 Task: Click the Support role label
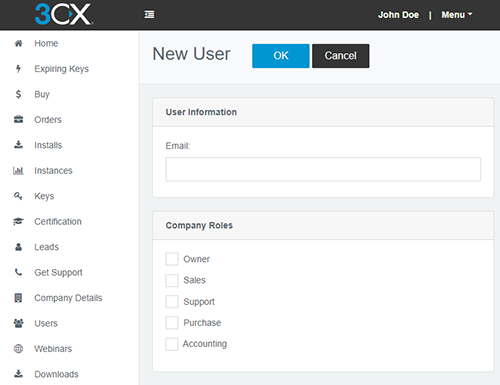point(199,302)
